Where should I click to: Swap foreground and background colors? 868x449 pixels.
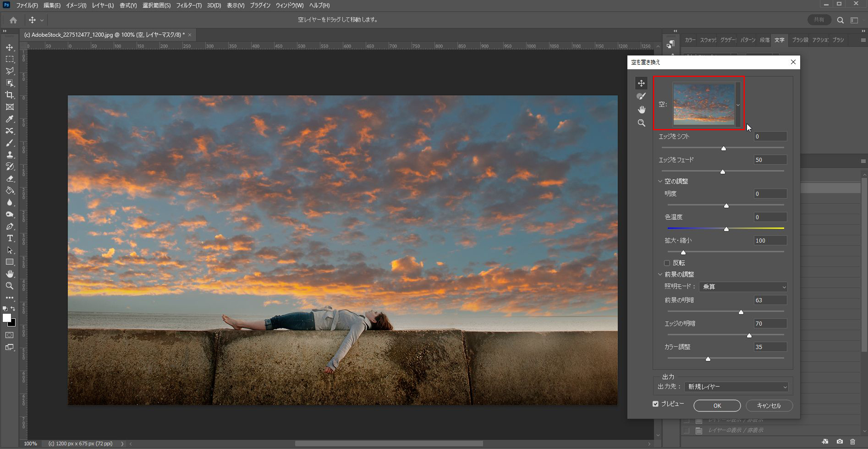click(13, 309)
